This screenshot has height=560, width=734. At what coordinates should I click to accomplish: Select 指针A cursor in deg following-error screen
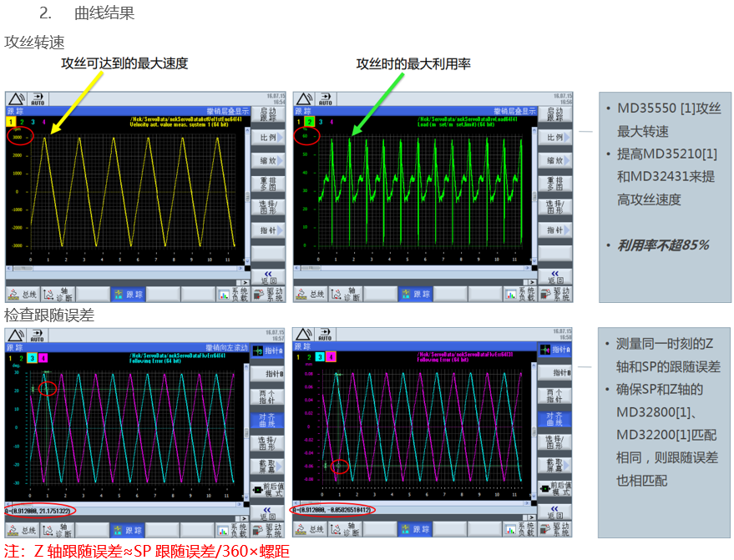[267, 351]
